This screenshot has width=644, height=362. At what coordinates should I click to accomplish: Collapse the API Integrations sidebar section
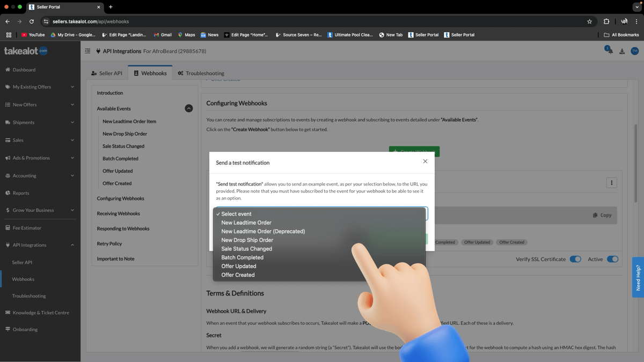pyautogui.click(x=40, y=245)
